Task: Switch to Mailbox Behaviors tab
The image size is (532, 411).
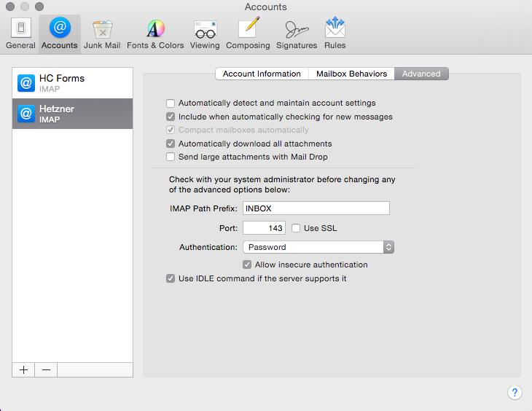Action: pyautogui.click(x=351, y=74)
